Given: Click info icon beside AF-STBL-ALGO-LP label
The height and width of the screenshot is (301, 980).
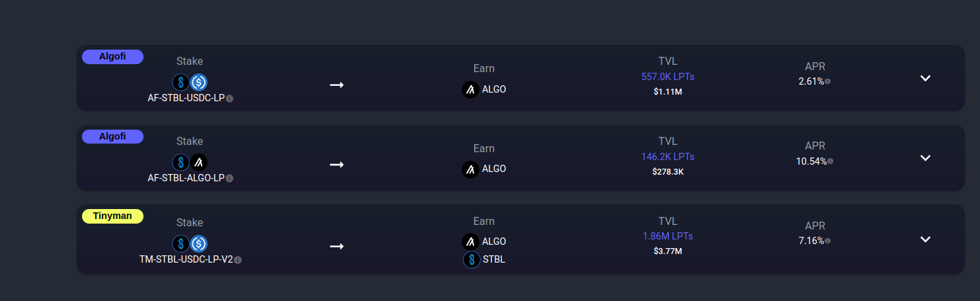Looking at the screenshot, I should (229, 178).
